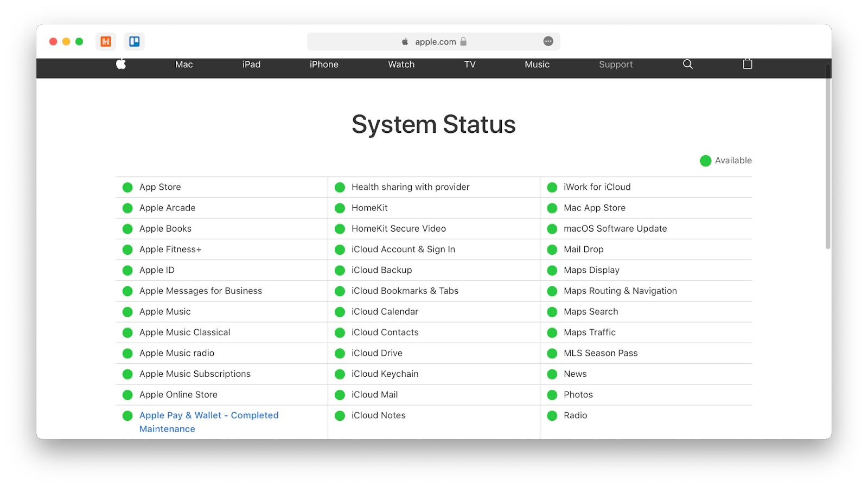Click the Available legend green dot
The height and width of the screenshot is (487, 868).
point(706,161)
